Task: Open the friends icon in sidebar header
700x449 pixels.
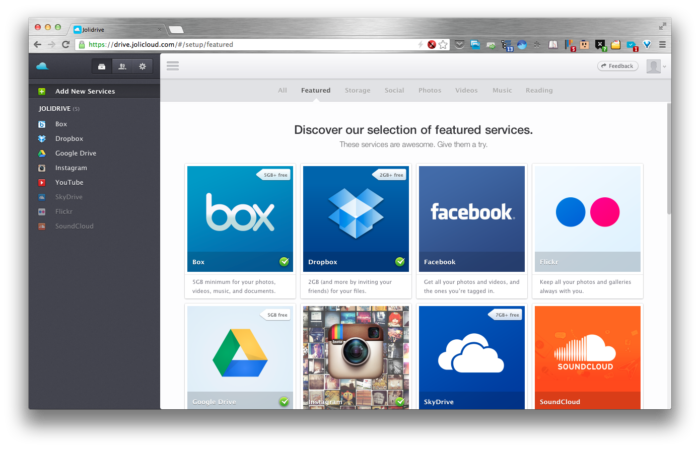Action: (x=122, y=67)
